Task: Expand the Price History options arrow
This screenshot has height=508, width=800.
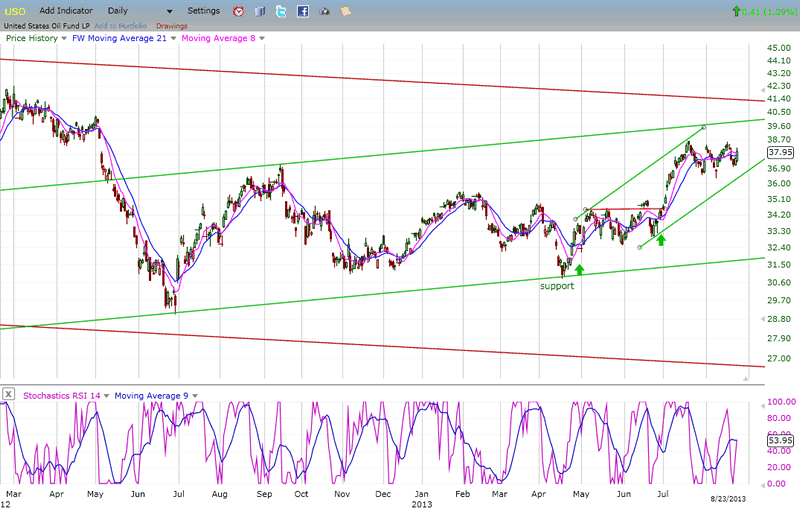Action: [64, 38]
